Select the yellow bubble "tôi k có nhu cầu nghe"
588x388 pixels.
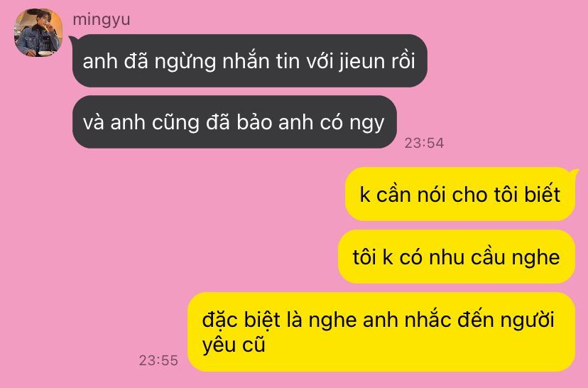pos(457,257)
